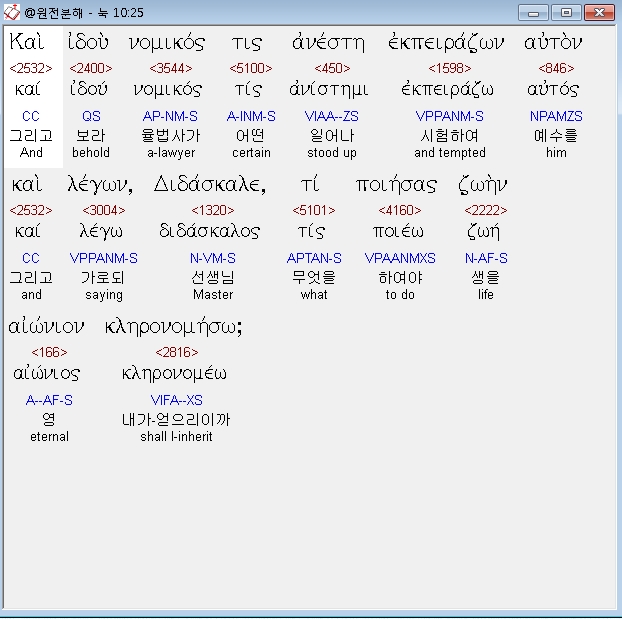Screen dimensions: 622x619
Task: Click the parsing code NPAMZS
Action: 556,116
